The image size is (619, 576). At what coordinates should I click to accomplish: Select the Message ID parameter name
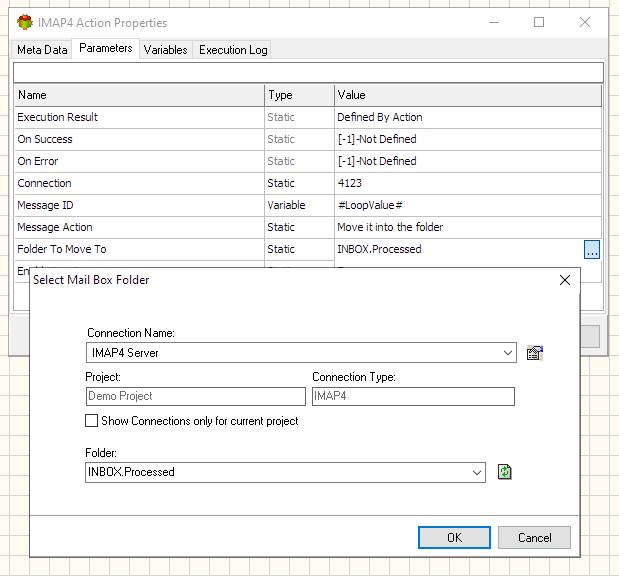[x=45, y=205]
